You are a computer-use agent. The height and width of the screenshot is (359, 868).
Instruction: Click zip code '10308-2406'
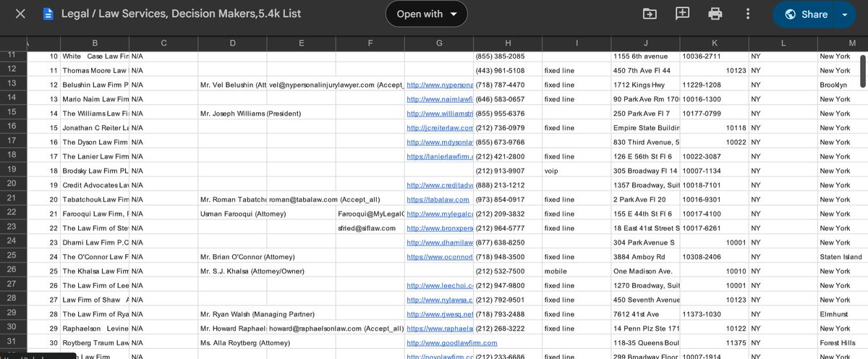click(x=702, y=257)
